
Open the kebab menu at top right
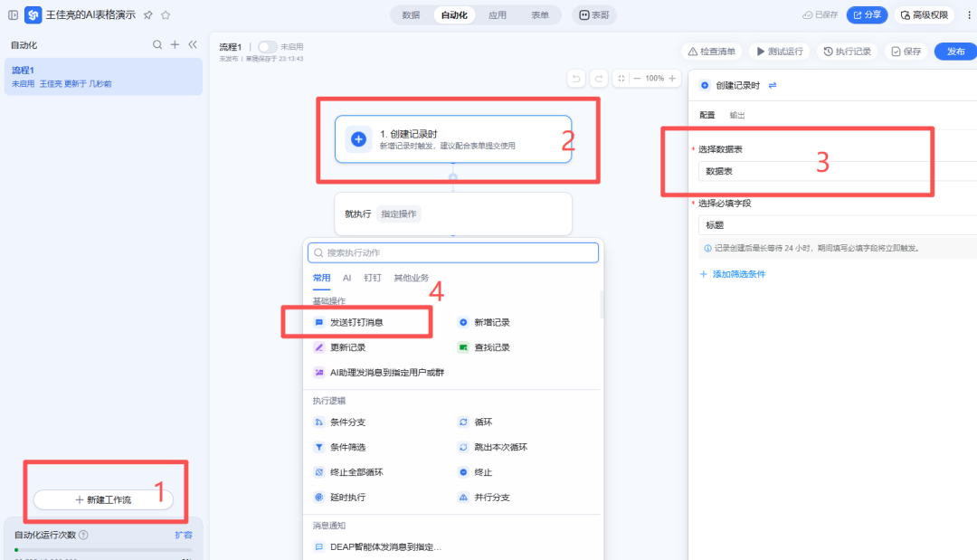969,15
